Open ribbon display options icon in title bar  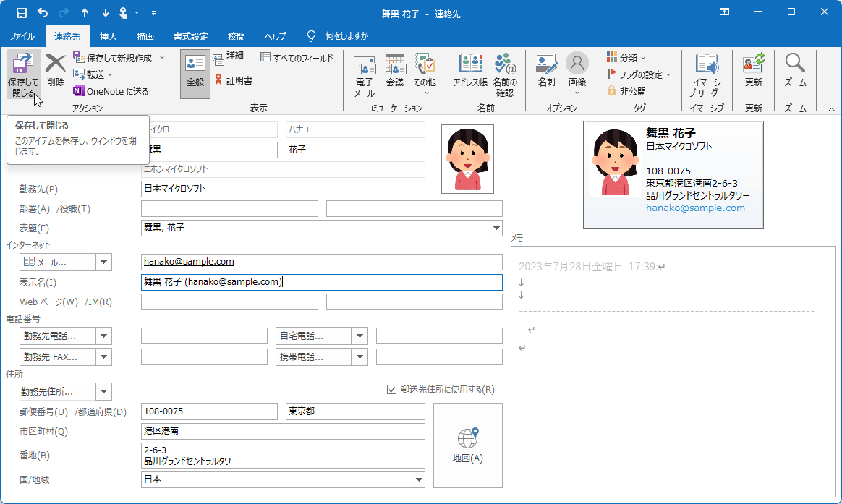[x=724, y=12]
